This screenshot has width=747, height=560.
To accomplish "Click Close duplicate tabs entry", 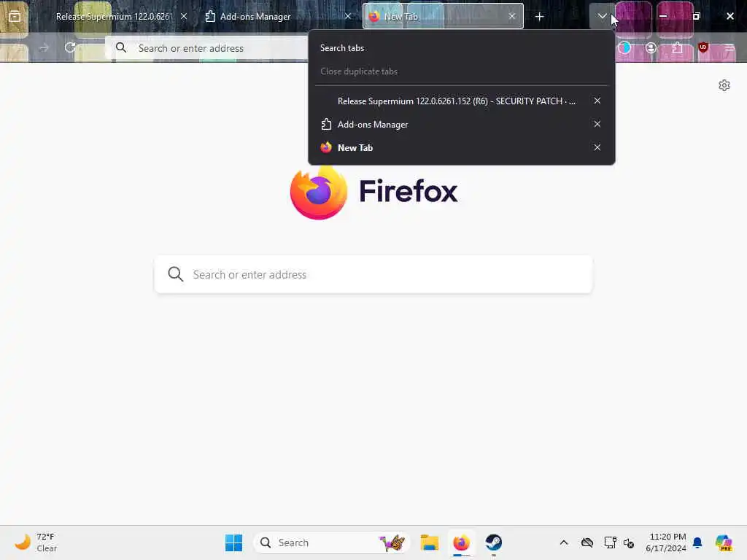I will point(359,71).
